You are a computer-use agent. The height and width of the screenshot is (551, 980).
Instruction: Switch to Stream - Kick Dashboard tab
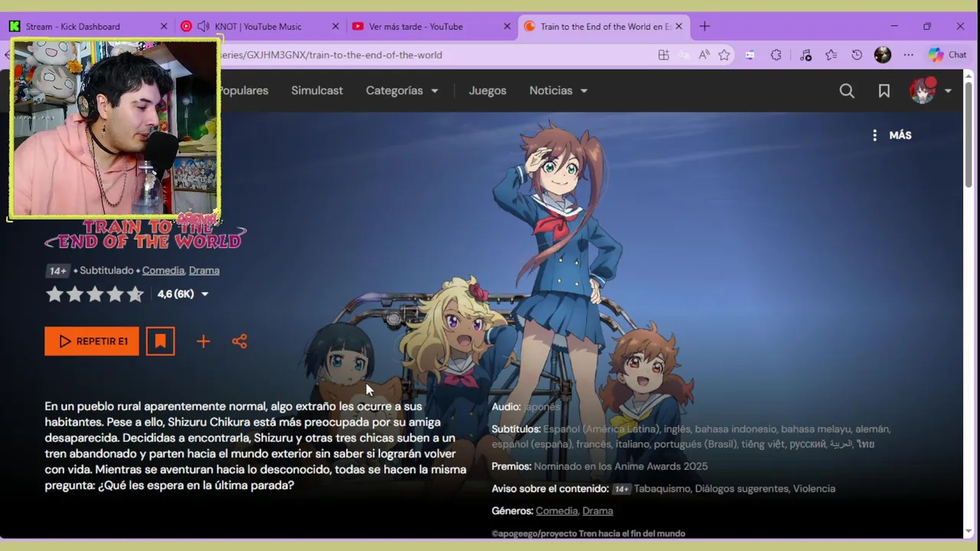pos(88,26)
